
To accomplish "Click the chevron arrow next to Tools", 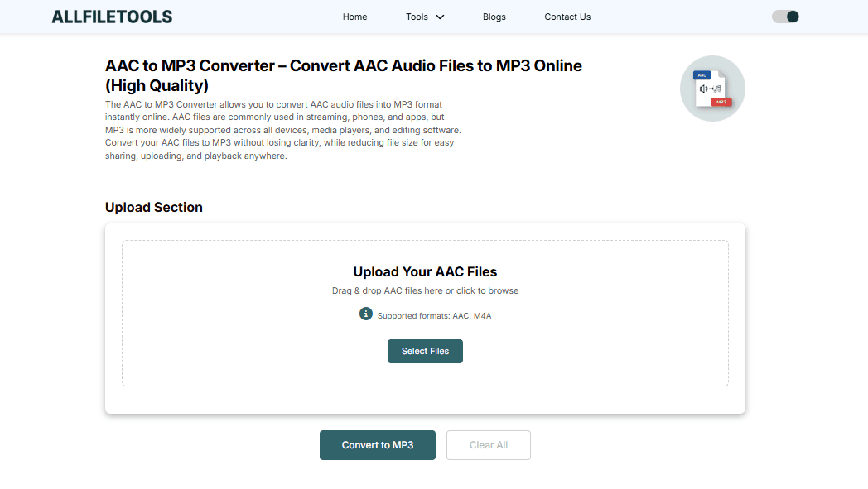I will tap(440, 17).
